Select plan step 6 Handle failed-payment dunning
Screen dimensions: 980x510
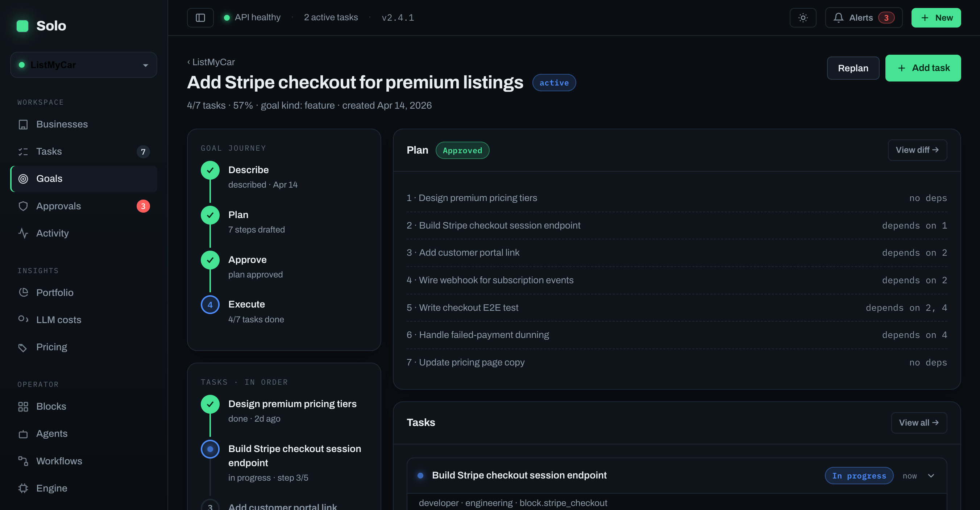tap(676, 335)
